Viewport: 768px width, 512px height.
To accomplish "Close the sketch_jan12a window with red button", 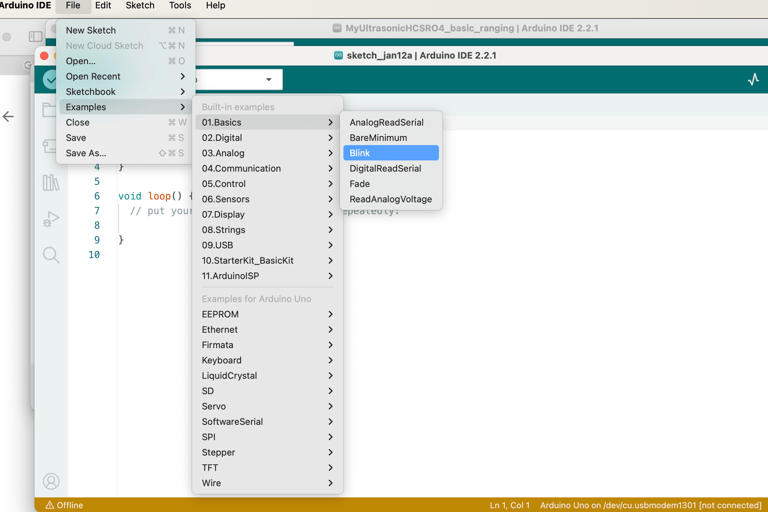I will coord(44,56).
